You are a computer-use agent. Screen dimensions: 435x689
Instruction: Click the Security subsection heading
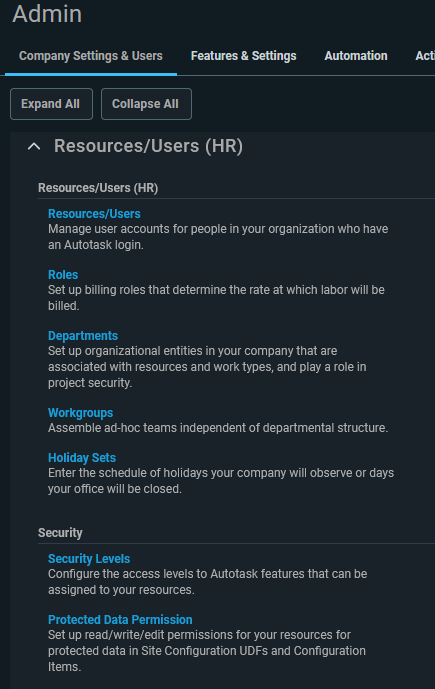(60, 533)
